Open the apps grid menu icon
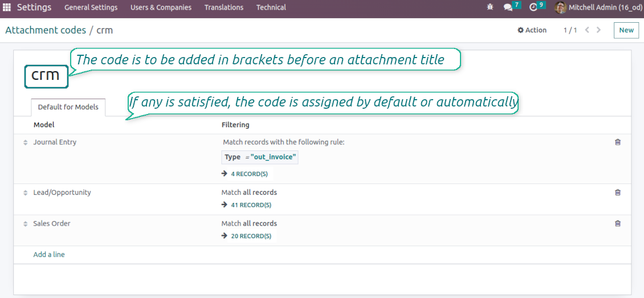 (x=7, y=7)
